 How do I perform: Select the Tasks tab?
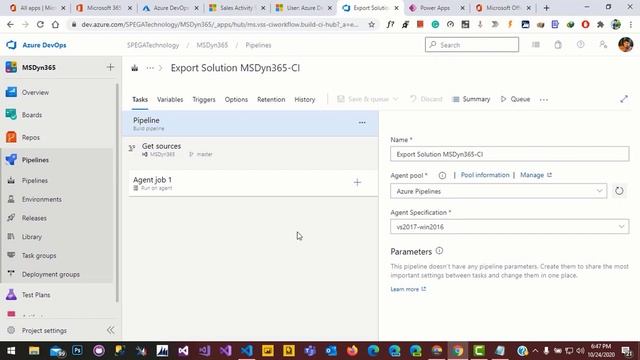pyautogui.click(x=140, y=100)
